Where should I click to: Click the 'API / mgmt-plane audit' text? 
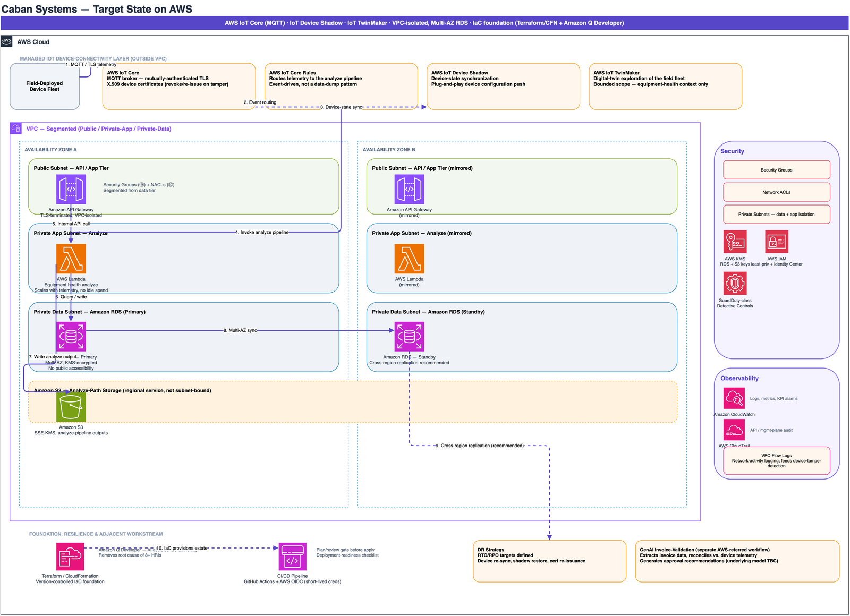(771, 430)
